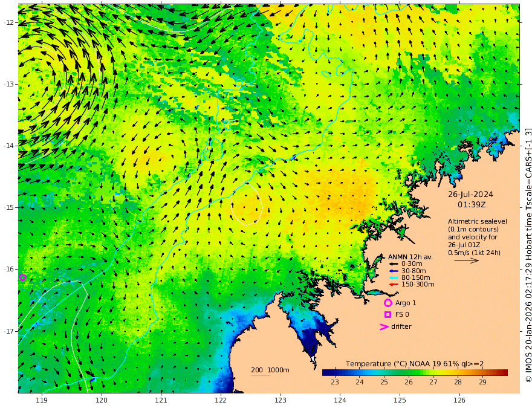Viewport: 532px width, 411px height.
Task: Click the FS 0 legend square icon
Action: (x=388, y=315)
